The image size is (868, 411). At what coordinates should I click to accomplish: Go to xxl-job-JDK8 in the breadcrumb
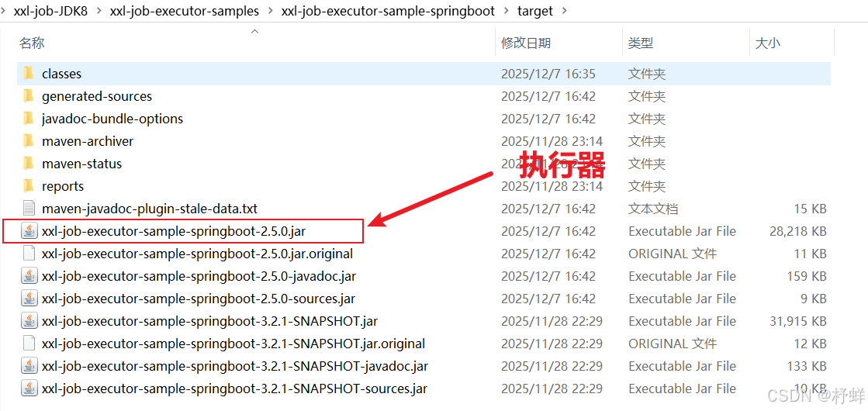click(50, 11)
